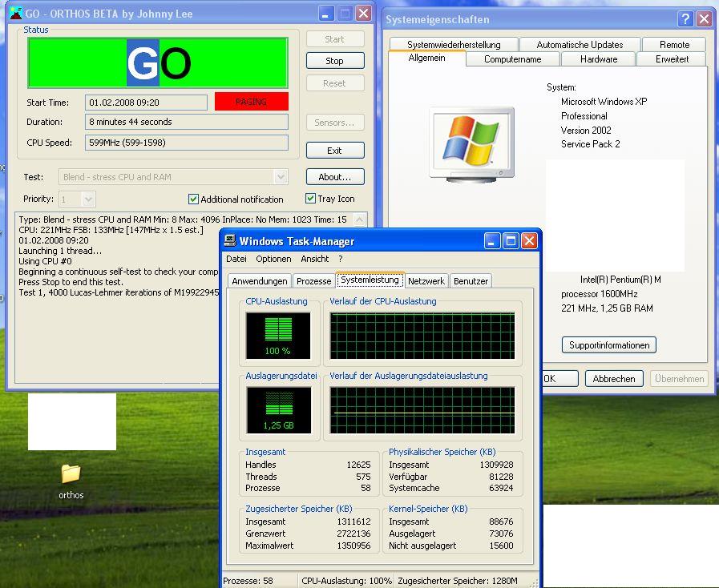Click OK in Systemeigenschaften
This screenshot has width=719, height=588.
pos(559,379)
